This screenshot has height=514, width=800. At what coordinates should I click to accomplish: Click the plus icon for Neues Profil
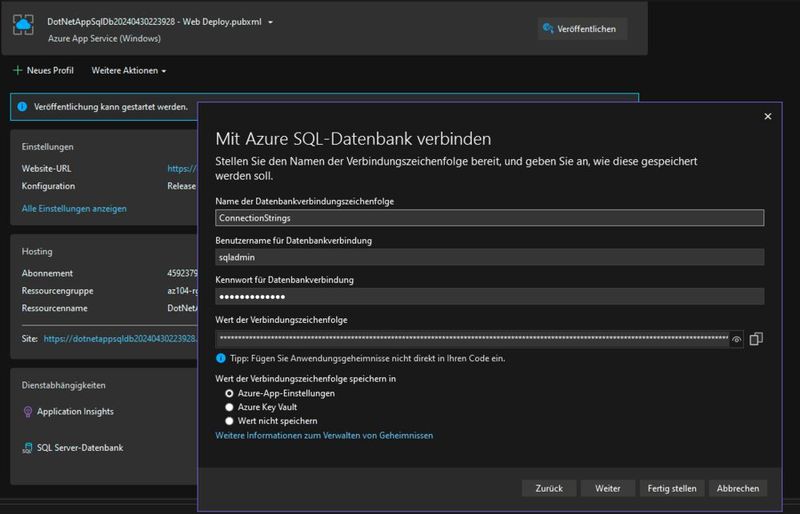point(17,71)
